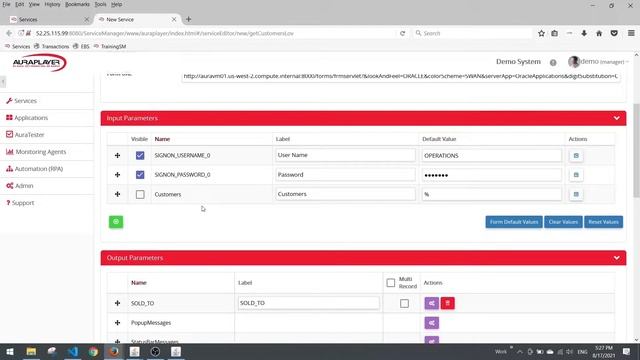Open TrainingSM bookmark
This screenshot has height=360, width=640.
pos(110,47)
